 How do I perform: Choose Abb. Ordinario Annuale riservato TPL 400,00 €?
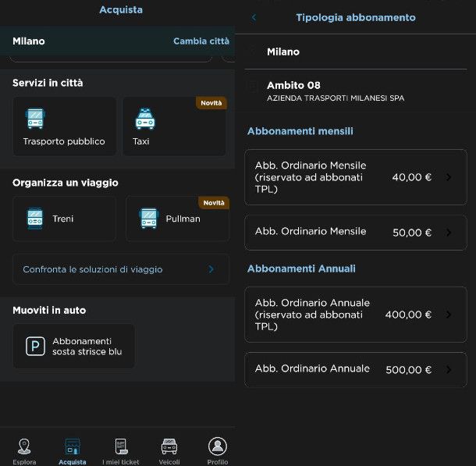click(x=355, y=315)
